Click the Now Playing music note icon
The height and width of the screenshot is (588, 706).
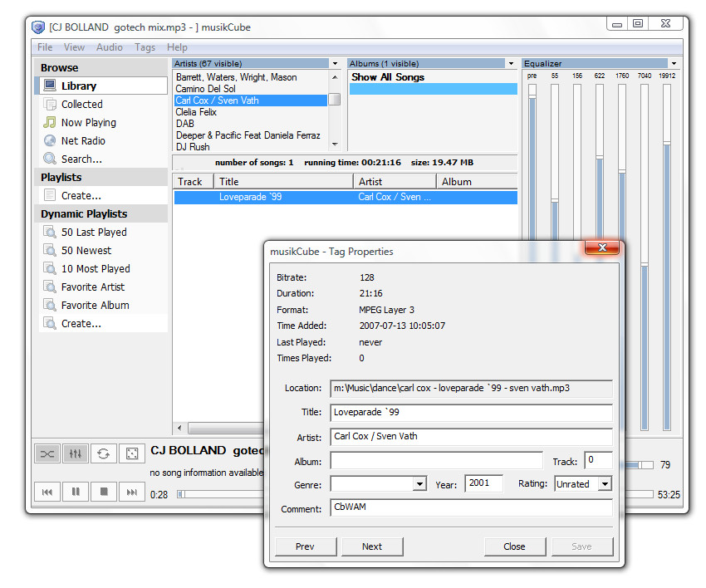tap(50, 122)
